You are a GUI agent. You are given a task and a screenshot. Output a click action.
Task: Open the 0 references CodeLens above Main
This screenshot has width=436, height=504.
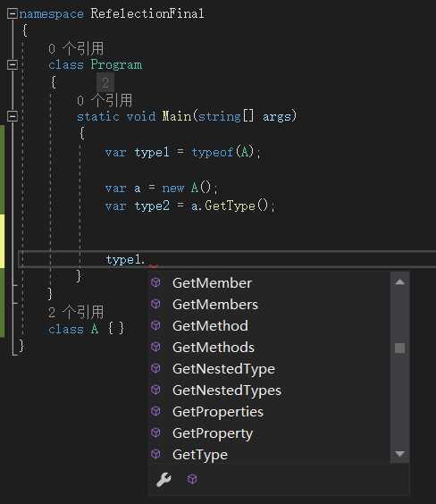(x=105, y=100)
